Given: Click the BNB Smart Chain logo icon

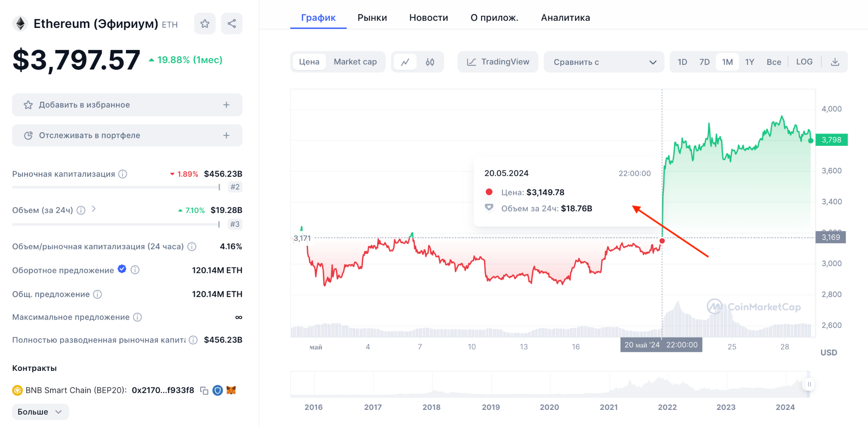Looking at the screenshot, I should click(17, 390).
